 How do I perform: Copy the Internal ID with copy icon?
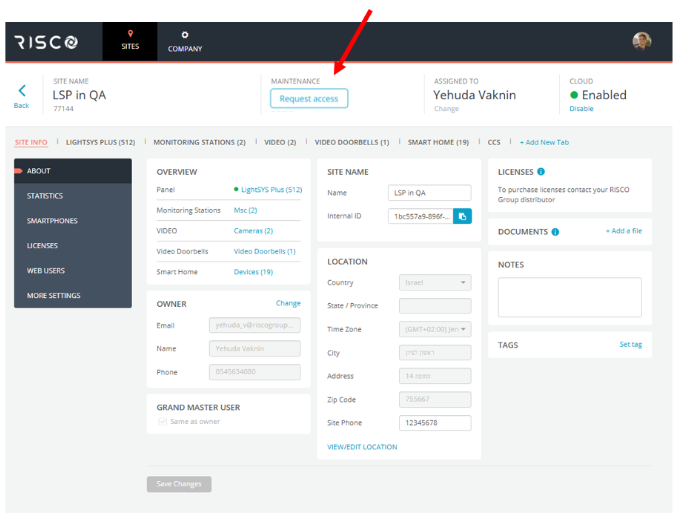point(462,215)
